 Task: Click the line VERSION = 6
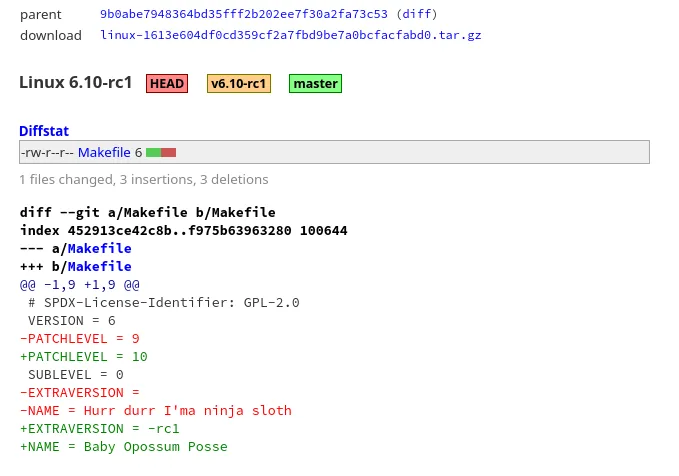click(x=72, y=321)
